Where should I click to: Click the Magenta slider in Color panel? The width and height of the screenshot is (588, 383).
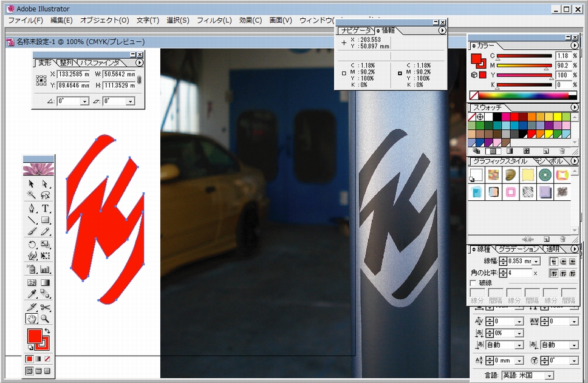(x=522, y=66)
